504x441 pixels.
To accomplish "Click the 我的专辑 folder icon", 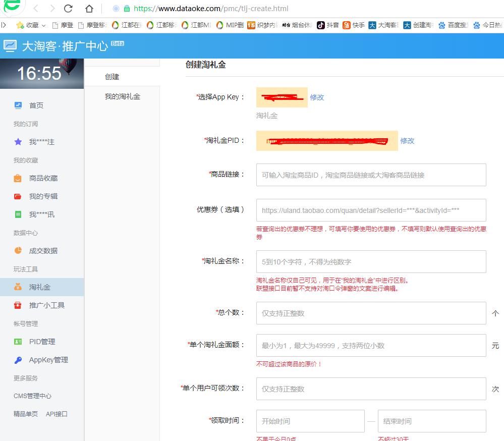I will pos(18,196).
